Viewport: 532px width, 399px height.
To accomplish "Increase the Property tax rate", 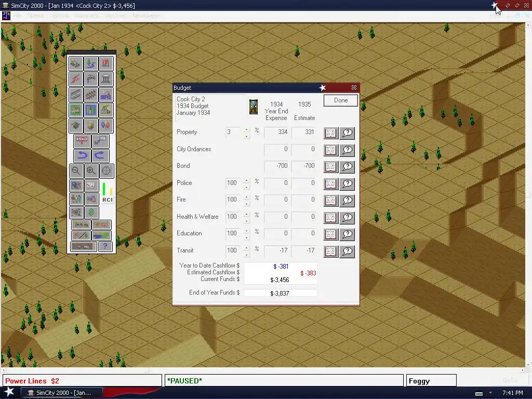I will 247,129.
